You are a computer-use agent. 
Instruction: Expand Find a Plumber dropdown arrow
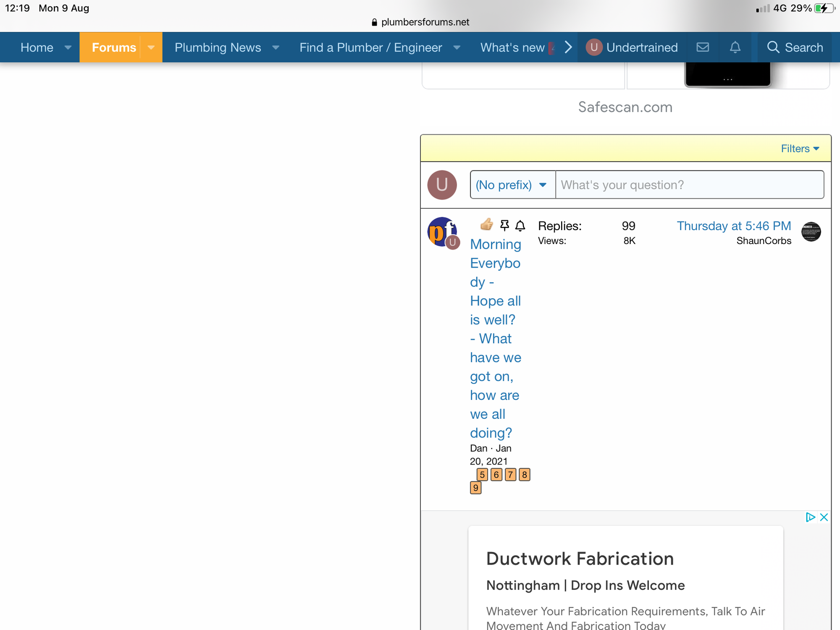tap(457, 47)
